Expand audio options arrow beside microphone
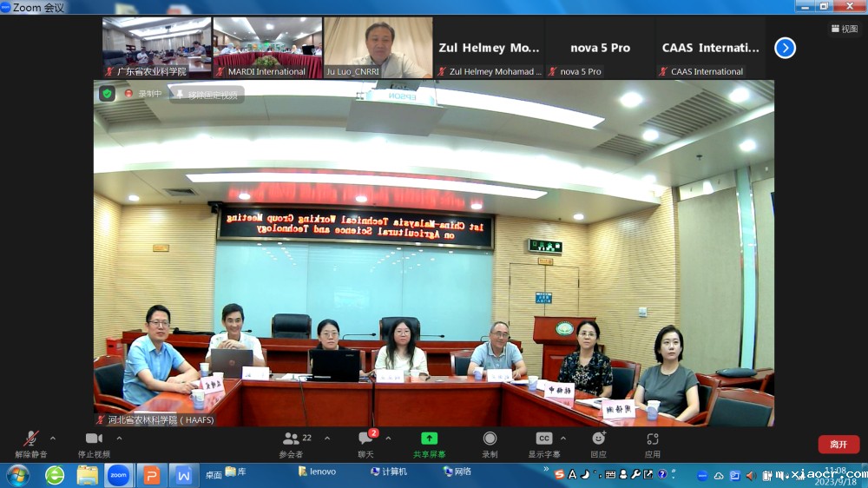 tap(53, 439)
